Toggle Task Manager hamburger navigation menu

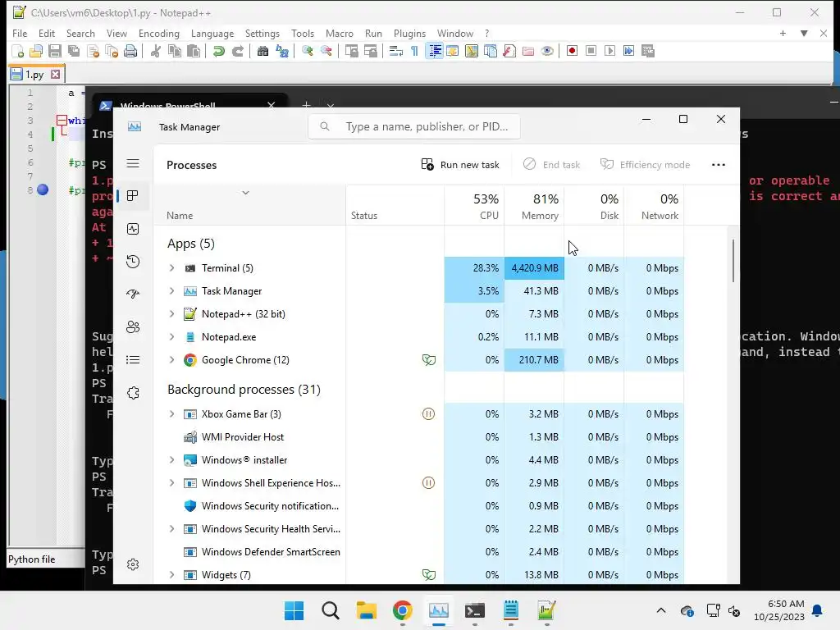[x=133, y=163]
